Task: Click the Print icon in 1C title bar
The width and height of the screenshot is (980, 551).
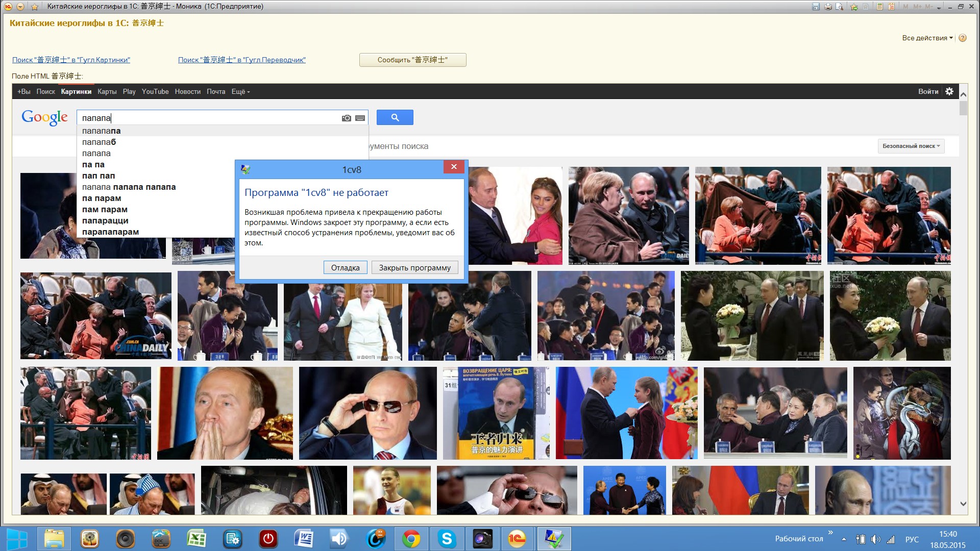Action: click(x=828, y=7)
